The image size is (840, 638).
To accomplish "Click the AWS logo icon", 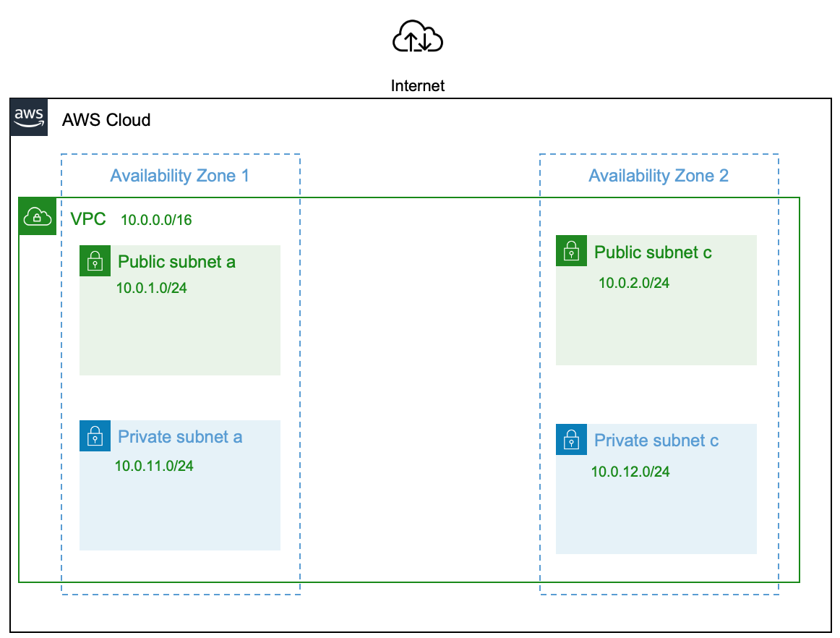I will [29, 117].
